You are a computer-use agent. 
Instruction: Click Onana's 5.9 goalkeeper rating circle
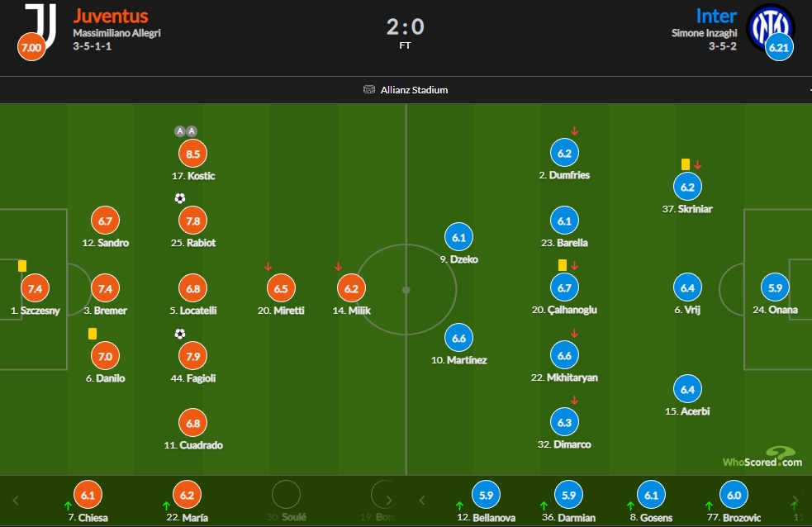pos(775,287)
